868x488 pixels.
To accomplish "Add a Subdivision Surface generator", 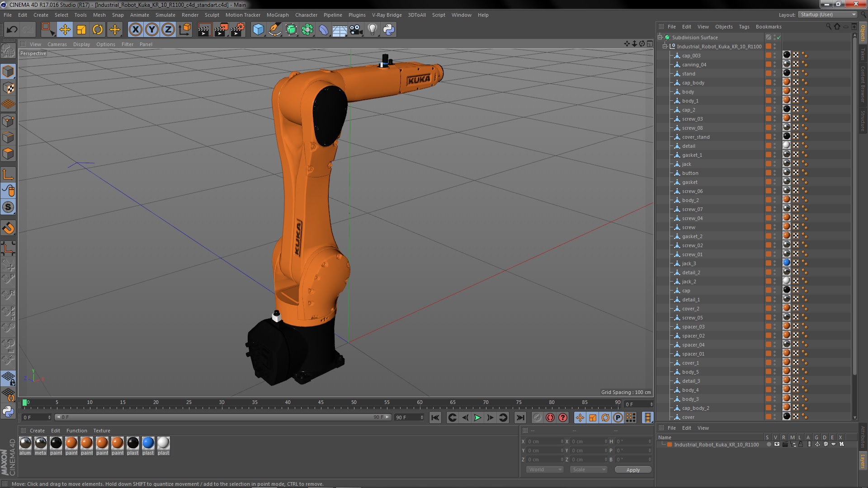I will point(291,30).
